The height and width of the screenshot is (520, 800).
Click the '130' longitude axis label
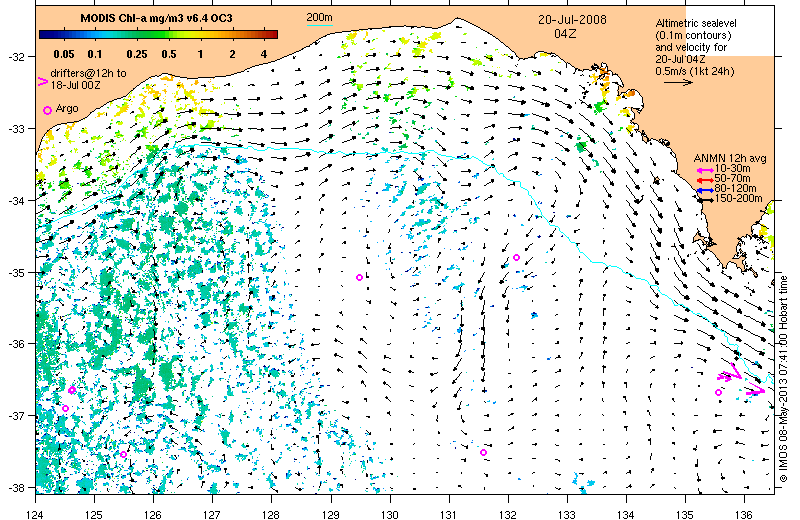390,514
